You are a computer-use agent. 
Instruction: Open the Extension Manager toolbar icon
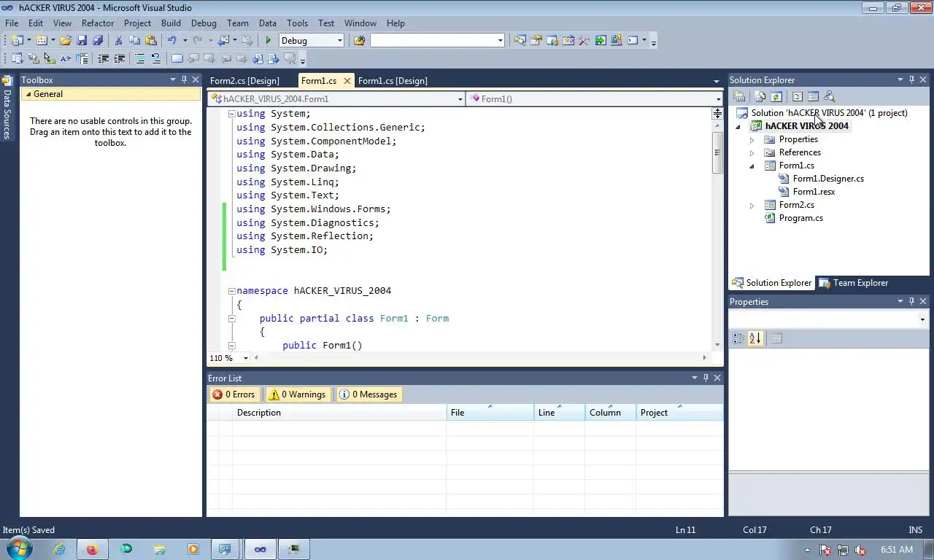click(617, 40)
